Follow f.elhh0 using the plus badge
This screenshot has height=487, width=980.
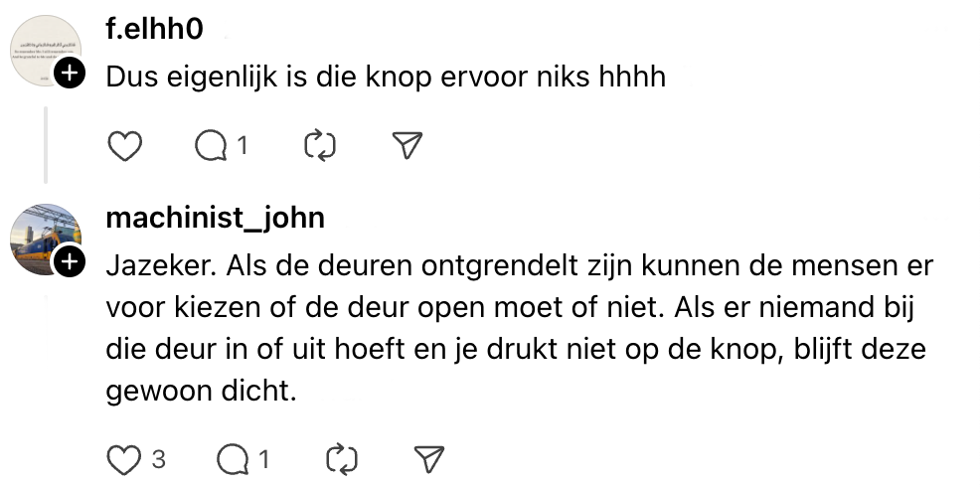[69, 73]
